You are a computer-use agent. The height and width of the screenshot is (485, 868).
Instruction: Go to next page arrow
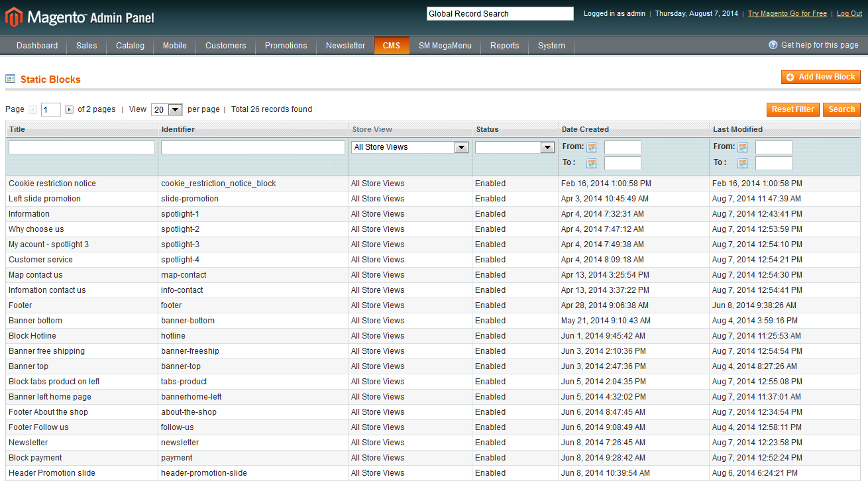pyautogui.click(x=69, y=109)
